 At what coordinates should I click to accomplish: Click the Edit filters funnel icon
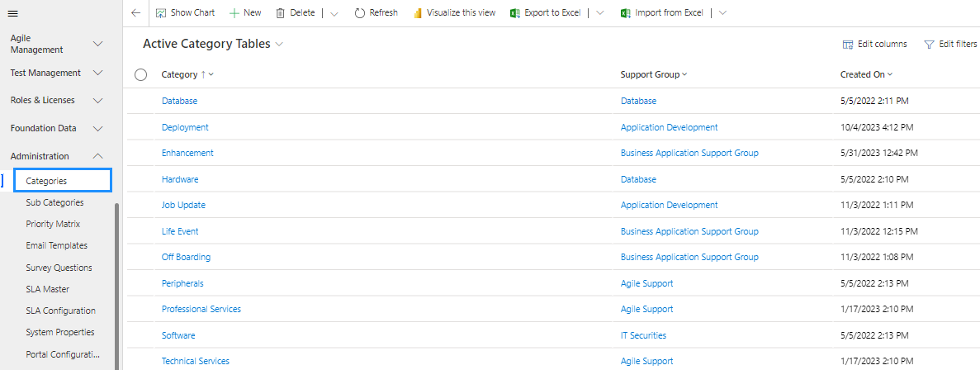(x=930, y=45)
